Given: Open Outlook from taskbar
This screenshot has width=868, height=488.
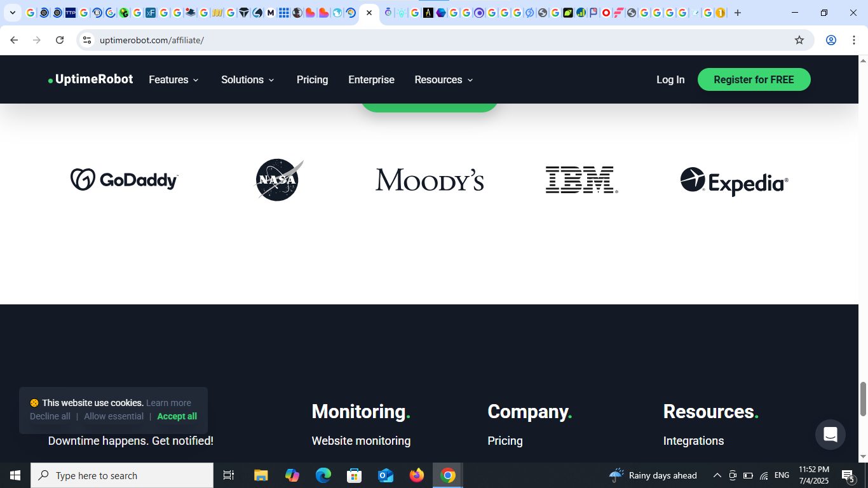Looking at the screenshot, I should click(386, 475).
